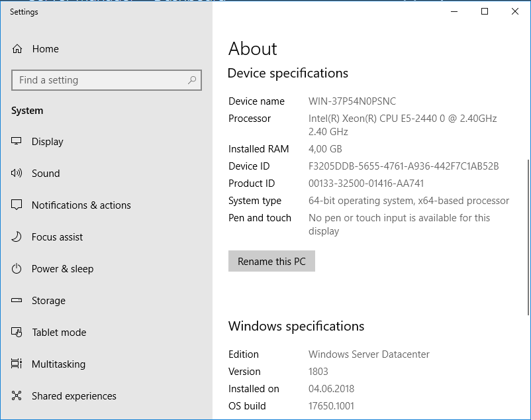
Task: Click the Display monitor icon
Action: click(x=17, y=141)
